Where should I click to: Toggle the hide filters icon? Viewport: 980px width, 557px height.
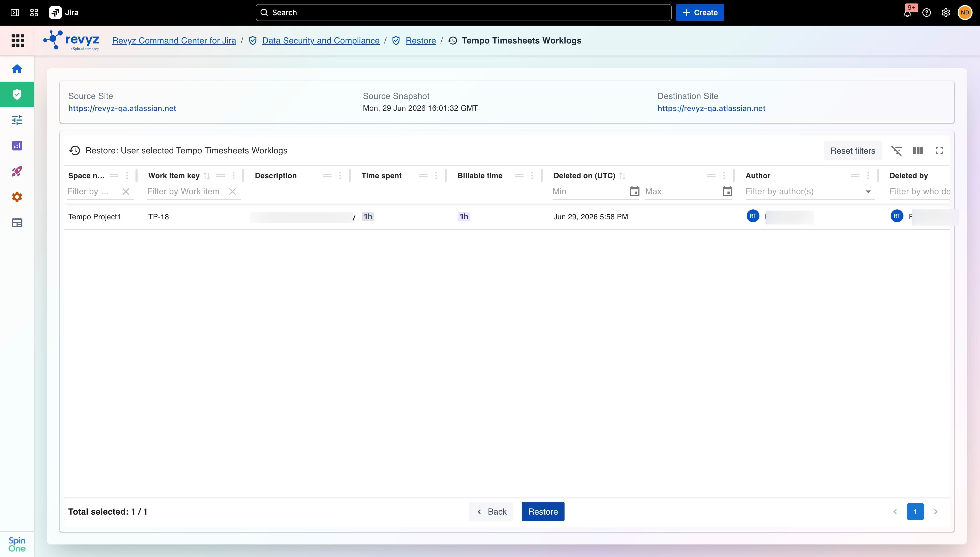896,151
